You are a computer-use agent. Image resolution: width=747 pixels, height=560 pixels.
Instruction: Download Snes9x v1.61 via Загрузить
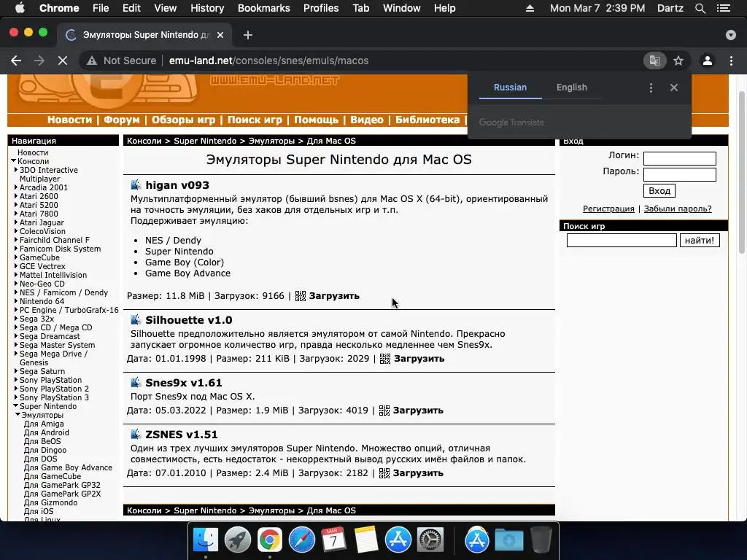[x=418, y=411]
